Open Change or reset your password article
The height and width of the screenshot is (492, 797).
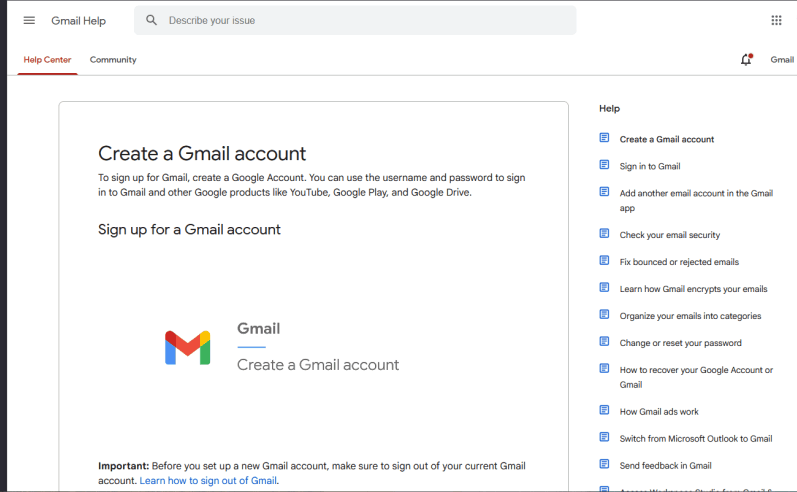click(x=680, y=343)
